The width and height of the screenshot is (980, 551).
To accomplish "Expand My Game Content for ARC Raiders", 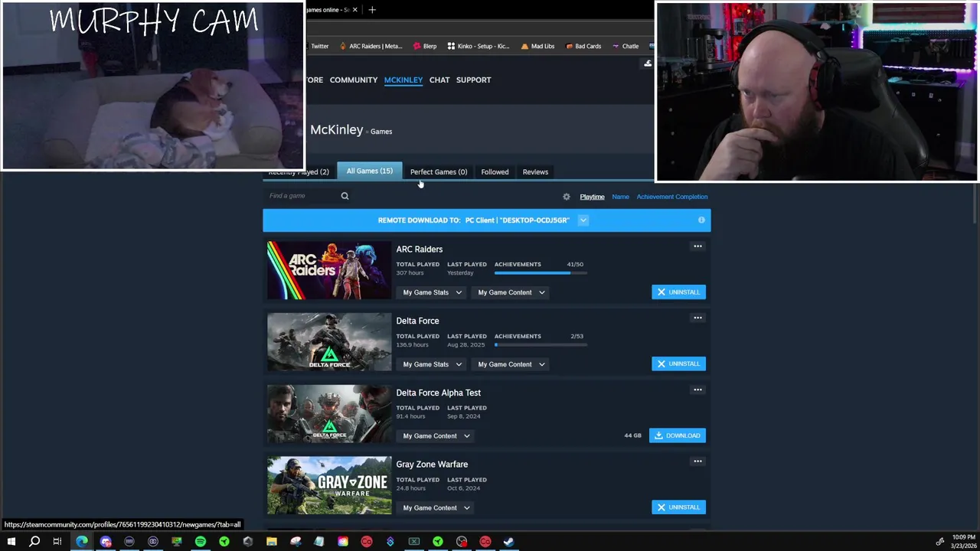I will [x=511, y=292].
